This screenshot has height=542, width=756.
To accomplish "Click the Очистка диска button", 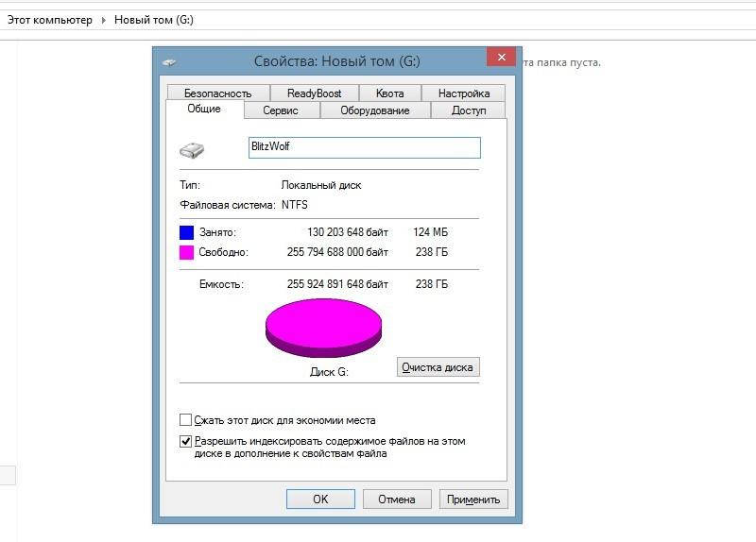I will tap(438, 367).
